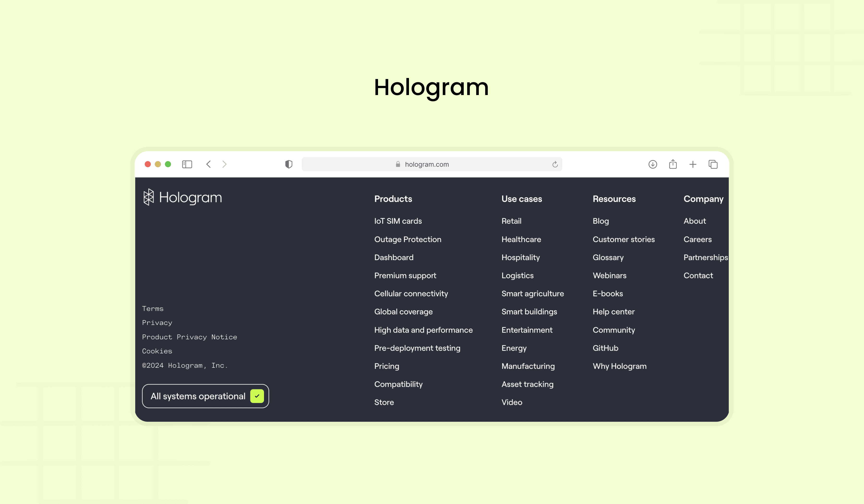Open the Product Privacy Notice link
This screenshot has height=504, width=864.
click(190, 337)
